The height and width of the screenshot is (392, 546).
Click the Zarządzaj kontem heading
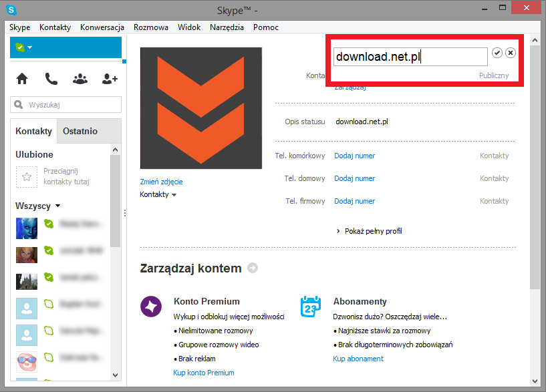(x=191, y=268)
